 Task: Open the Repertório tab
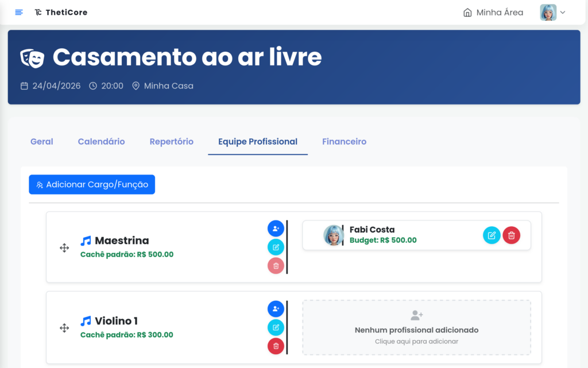pos(171,142)
